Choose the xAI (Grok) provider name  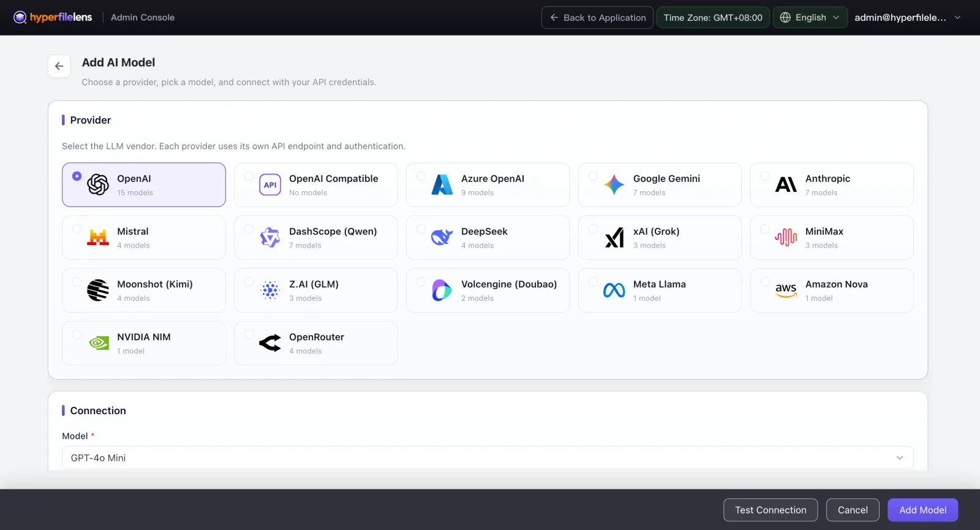tap(656, 232)
